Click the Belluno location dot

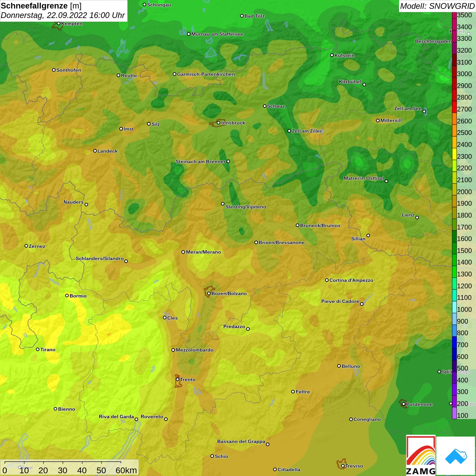point(339,366)
